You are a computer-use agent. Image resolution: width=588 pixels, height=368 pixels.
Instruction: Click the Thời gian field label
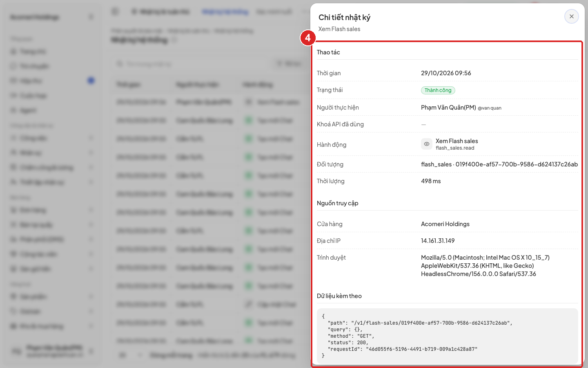tap(329, 73)
